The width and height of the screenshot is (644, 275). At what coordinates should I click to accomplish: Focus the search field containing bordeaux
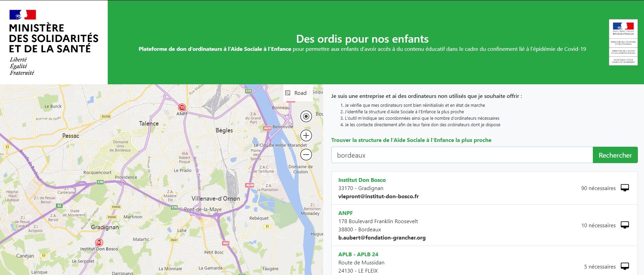click(462, 155)
